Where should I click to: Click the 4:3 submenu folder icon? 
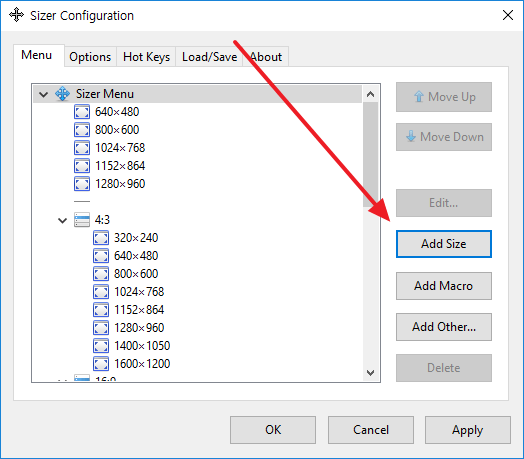82,220
